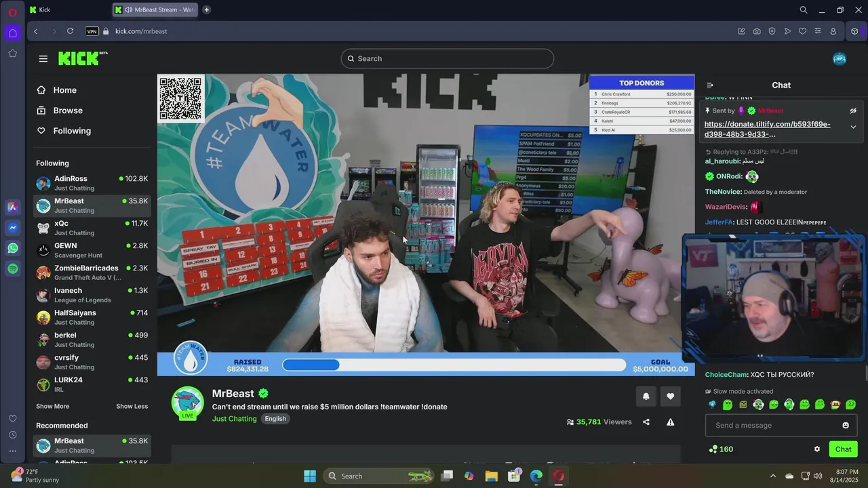Reload the kick.com page
The image size is (868, 488).
coord(70,31)
